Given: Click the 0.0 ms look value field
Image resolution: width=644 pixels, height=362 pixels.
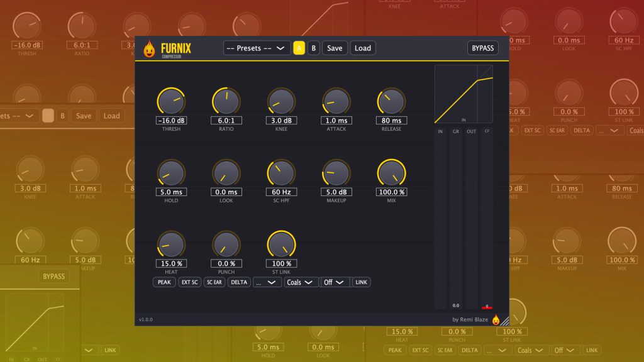Looking at the screenshot, I should [x=226, y=192].
